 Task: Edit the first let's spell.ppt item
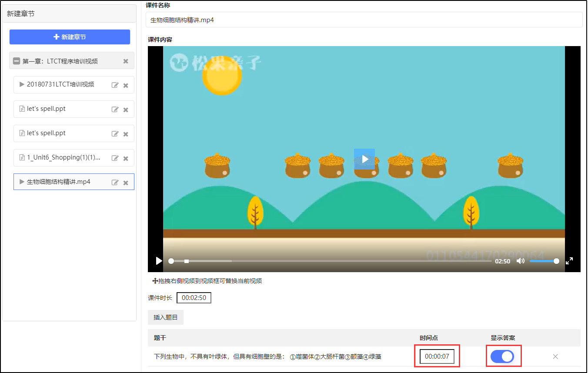tap(115, 110)
